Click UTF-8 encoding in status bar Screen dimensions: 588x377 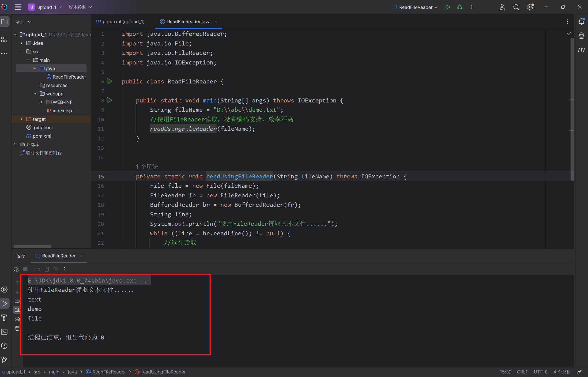point(540,372)
